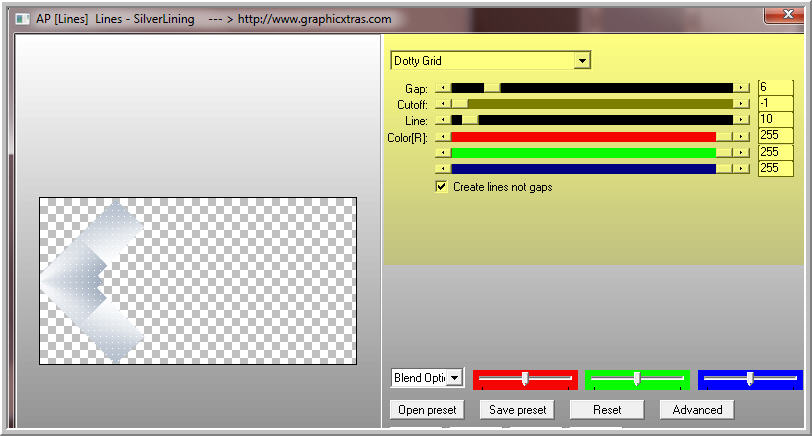Click the Gap slider left arrow
The image size is (812, 436).
click(x=443, y=89)
